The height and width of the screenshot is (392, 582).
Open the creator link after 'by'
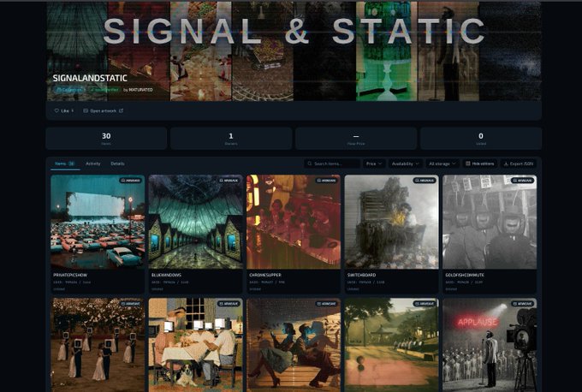click(140, 90)
